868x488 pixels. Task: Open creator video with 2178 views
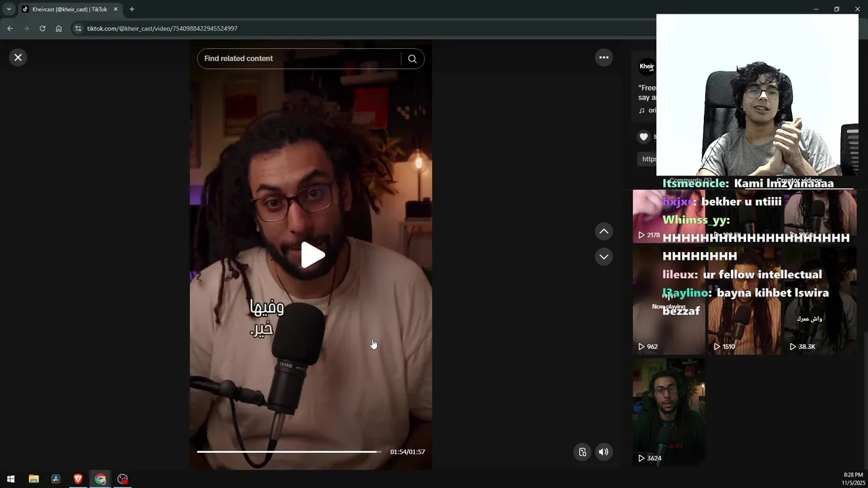(669, 216)
